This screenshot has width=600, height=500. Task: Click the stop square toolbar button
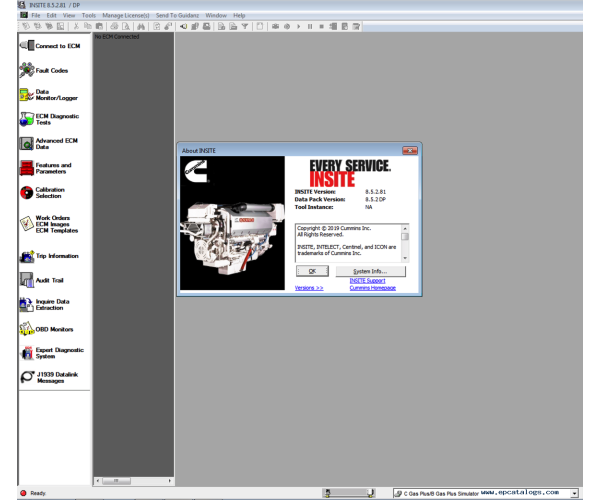(321, 26)
